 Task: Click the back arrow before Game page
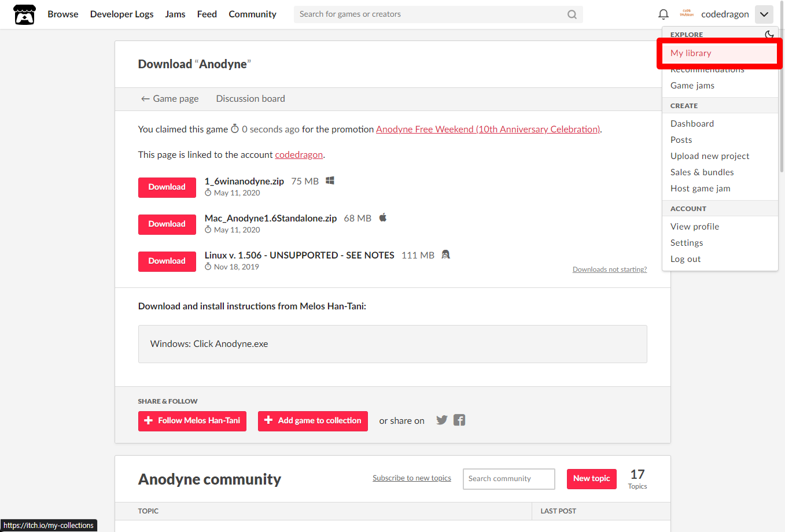tap(145, 99)
